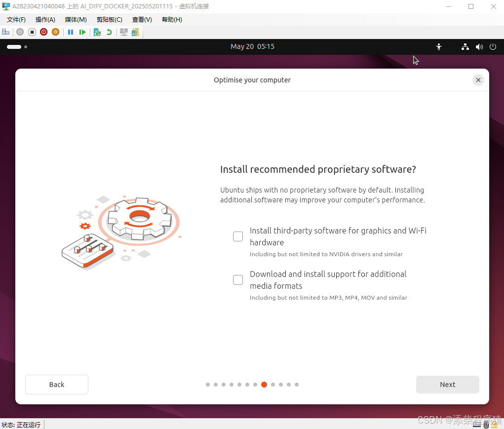Click the enhanced session toolbar icon
This screenshot has height=429, width=504.
pyautogui.click(x=124, y=32)
